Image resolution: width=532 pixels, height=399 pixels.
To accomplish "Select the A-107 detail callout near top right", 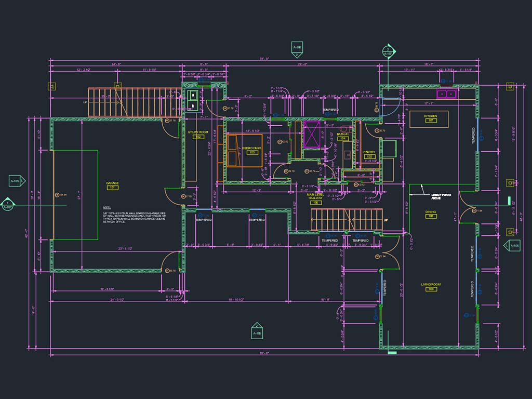I will tap(388, 51).
